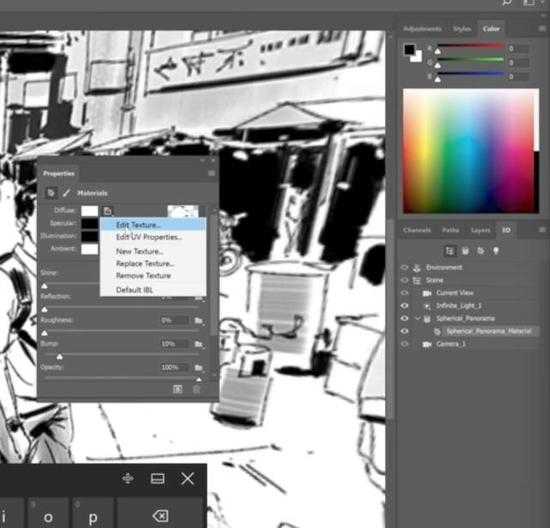550x528 pixels.
Task: Open the Properties panel flyout menu
Action: [x=212, y=173]
